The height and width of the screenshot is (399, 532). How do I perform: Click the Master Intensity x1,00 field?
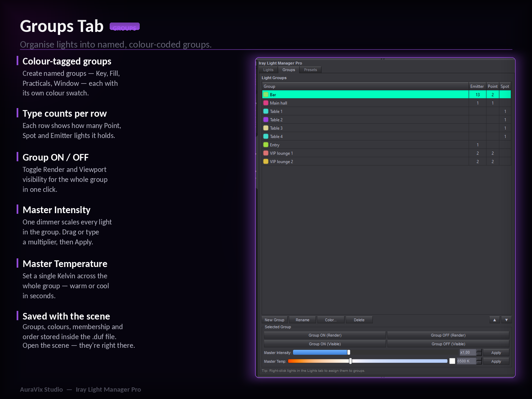click(x=467, y=352)
